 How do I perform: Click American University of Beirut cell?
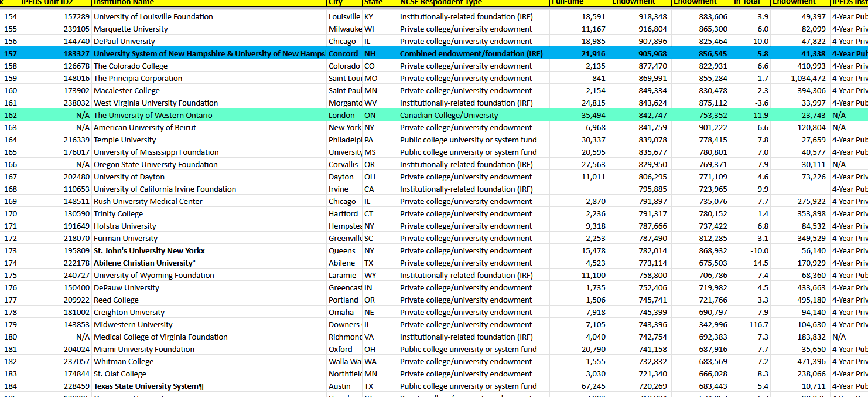[x=209, y=128]
